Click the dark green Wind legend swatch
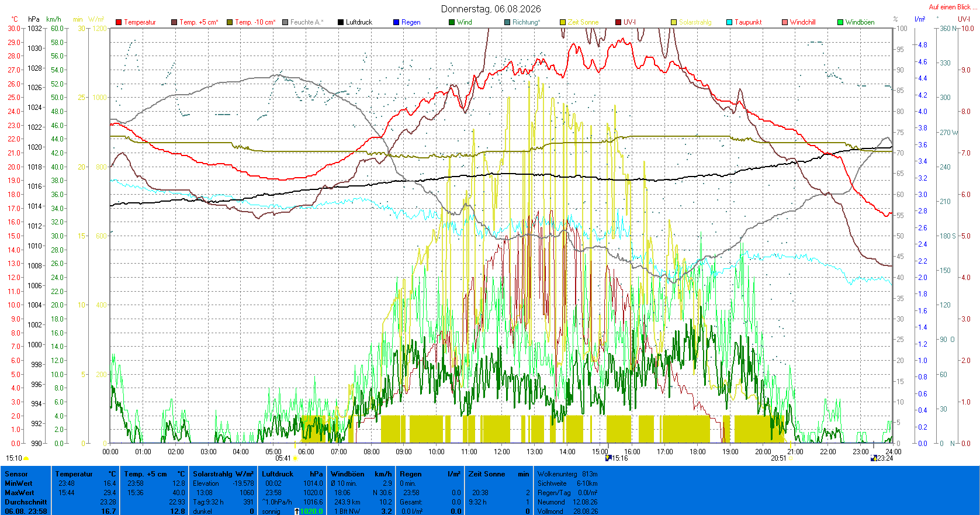The image size is (980, 515). tap(452, 22)
